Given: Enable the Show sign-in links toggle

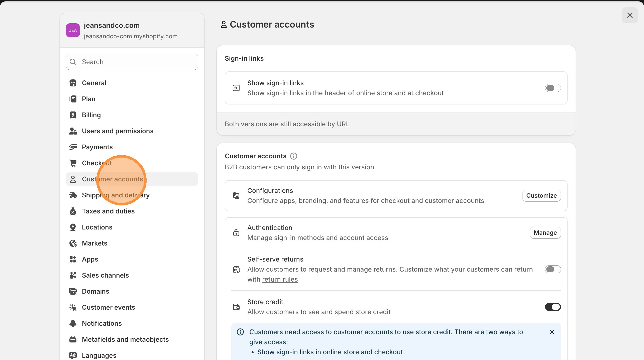Looking at the screenshot, I should [x=553, y=88].
